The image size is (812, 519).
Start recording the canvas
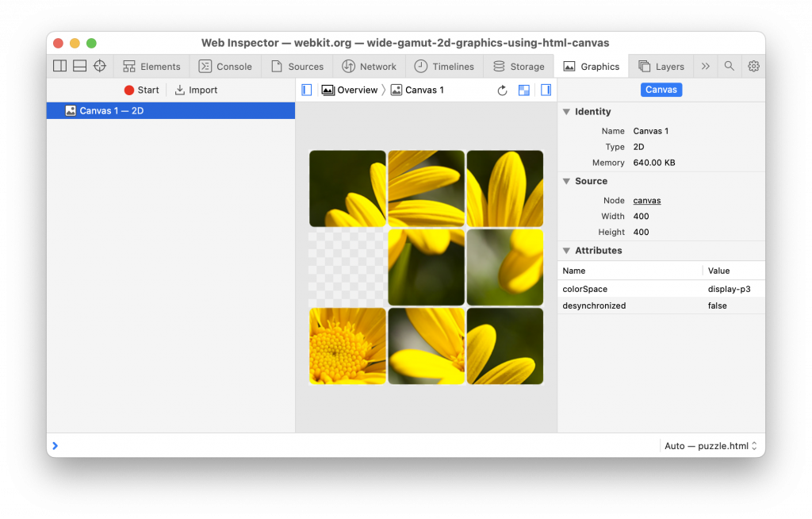coord(141,90)
